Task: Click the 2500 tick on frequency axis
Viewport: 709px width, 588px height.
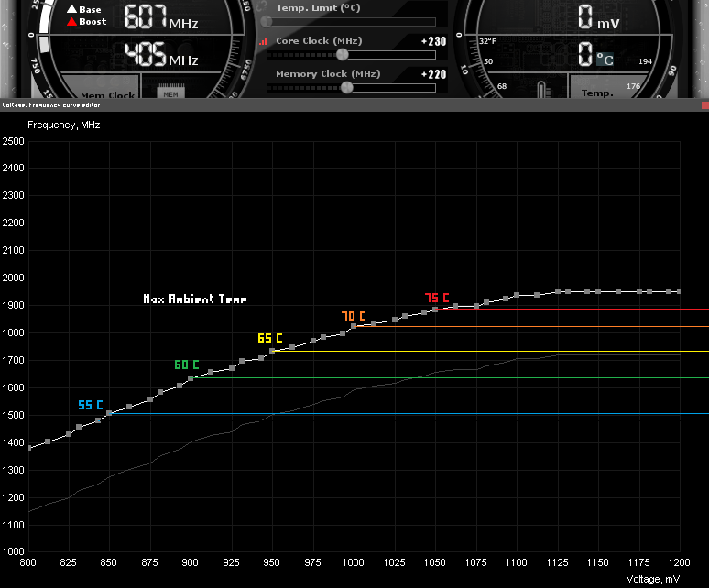Action: (x=13, y=141)
